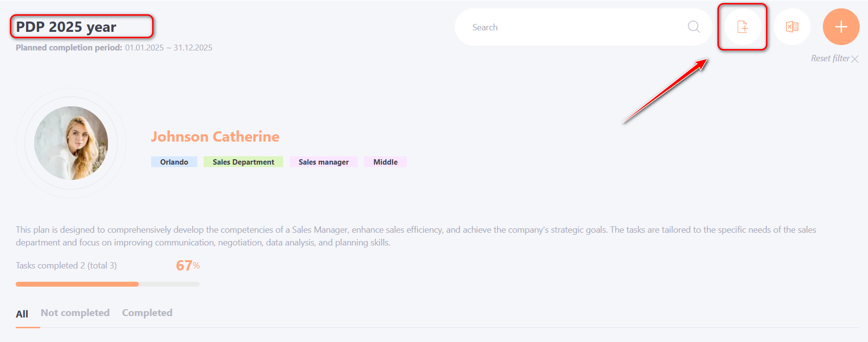868x342 pixels.
Task: Click the magnifier icon in the search bar
Action: click(693, 27)
